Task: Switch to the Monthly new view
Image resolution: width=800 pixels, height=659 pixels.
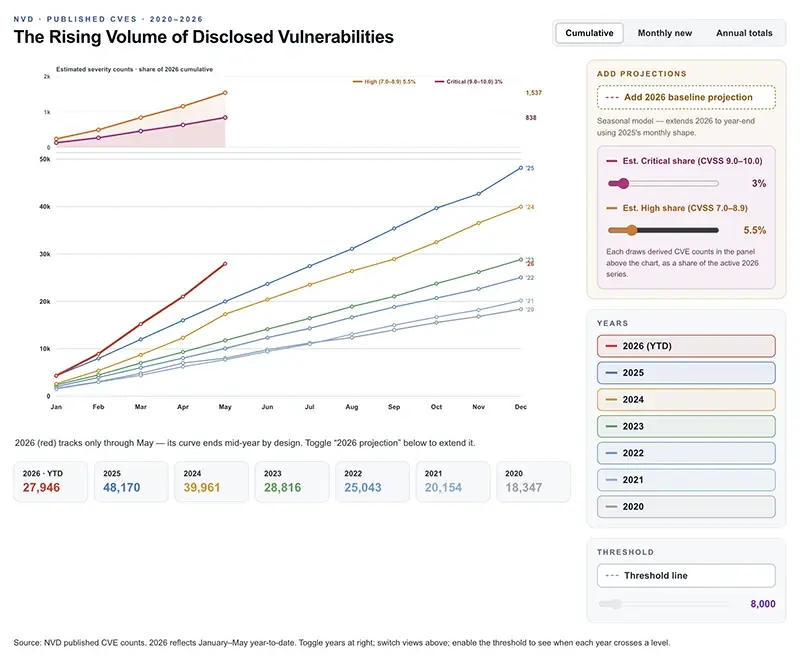Action: 664,33
